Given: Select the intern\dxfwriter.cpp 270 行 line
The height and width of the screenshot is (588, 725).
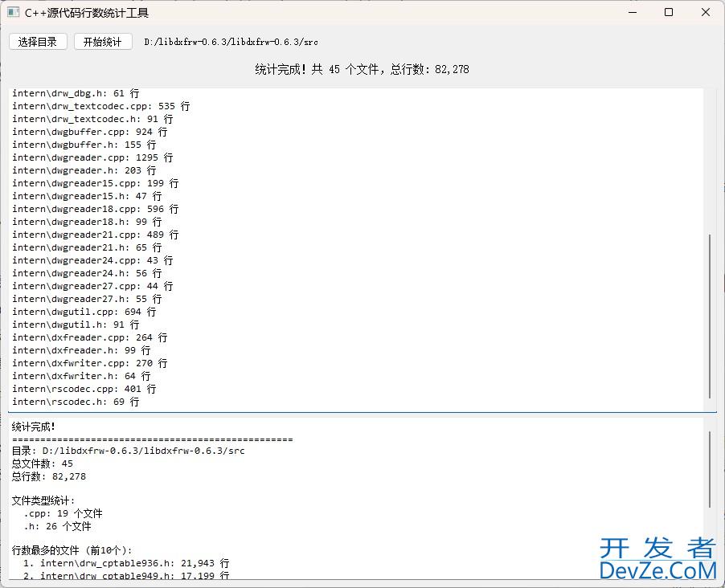Looking at the screenshot, I should (89, 363).
